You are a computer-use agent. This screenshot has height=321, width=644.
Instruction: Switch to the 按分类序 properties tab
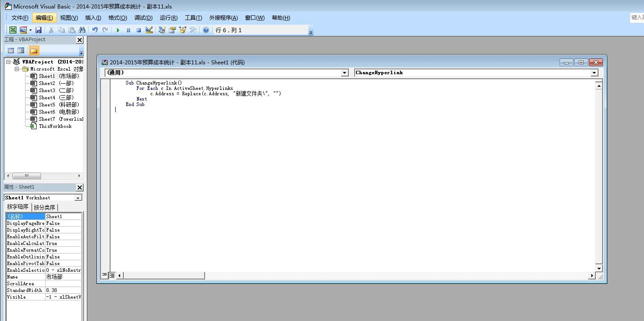click(x=44, y=207)
